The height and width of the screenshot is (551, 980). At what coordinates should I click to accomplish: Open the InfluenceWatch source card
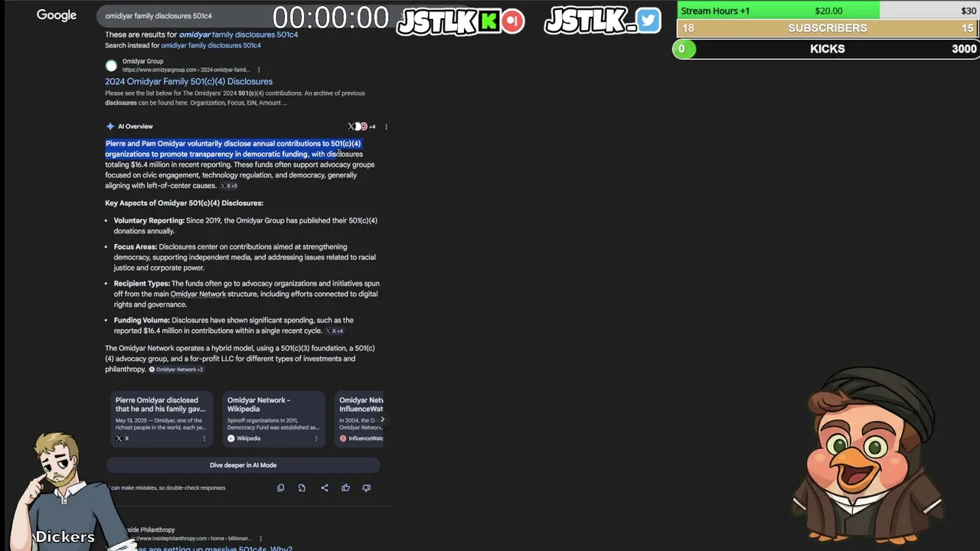tap(359, 419)
